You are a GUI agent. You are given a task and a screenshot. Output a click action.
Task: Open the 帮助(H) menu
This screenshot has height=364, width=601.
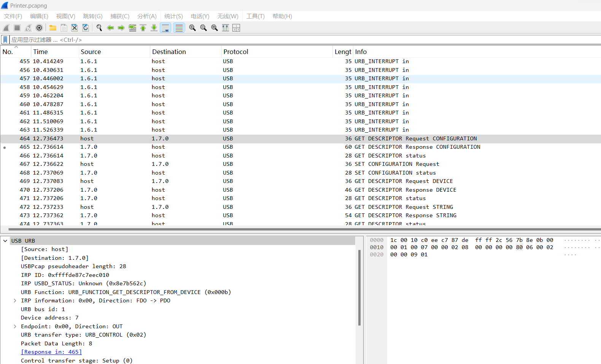(282, 16)
